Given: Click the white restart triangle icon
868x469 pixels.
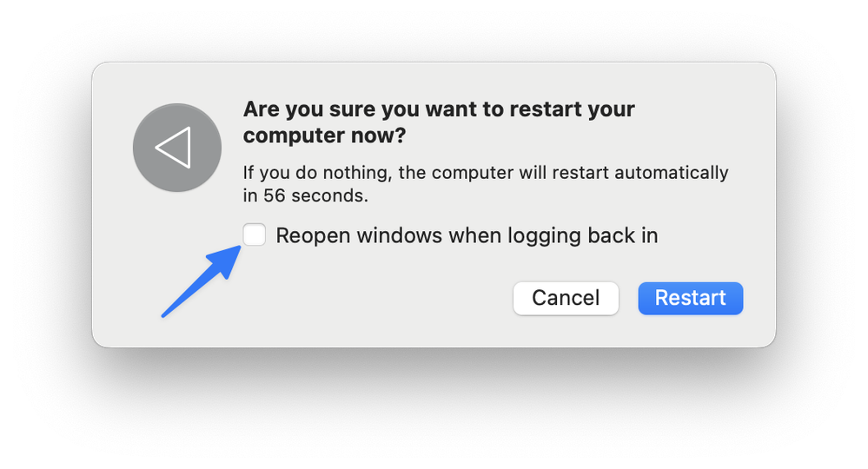Looking at the screenshot, I should point(174,148).
